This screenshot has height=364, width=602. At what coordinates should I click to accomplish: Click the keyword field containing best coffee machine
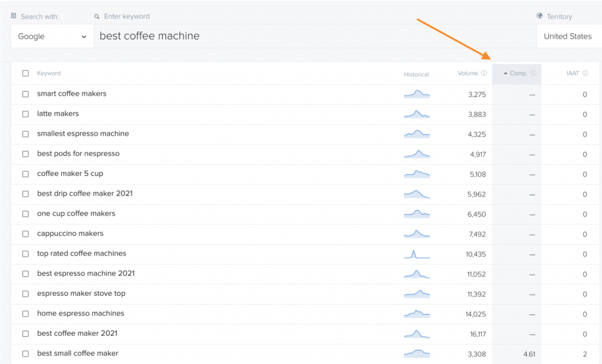(315, 36)
